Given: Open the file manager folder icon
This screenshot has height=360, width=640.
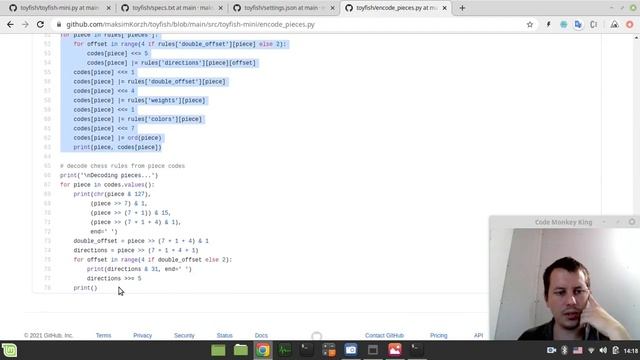Looking at the screenshot, I should 241,350.
